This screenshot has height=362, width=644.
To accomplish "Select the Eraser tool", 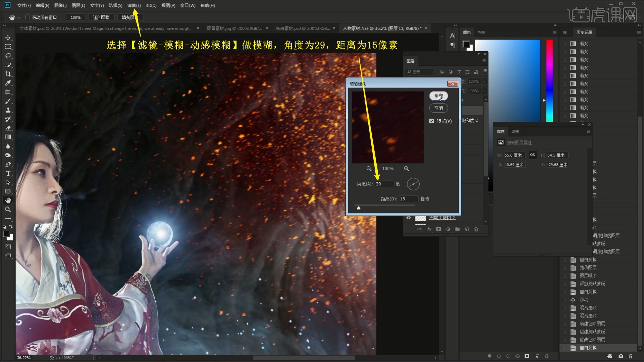I will 8,128.
